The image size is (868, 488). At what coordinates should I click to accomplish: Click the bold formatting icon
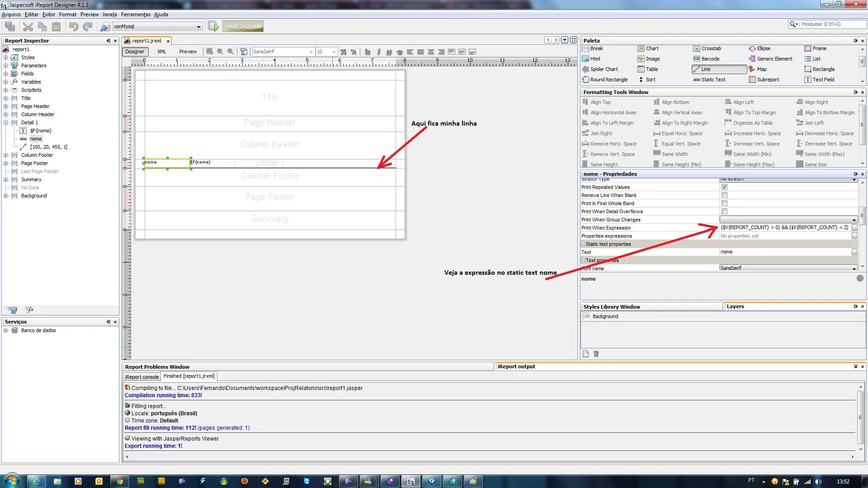368,52
